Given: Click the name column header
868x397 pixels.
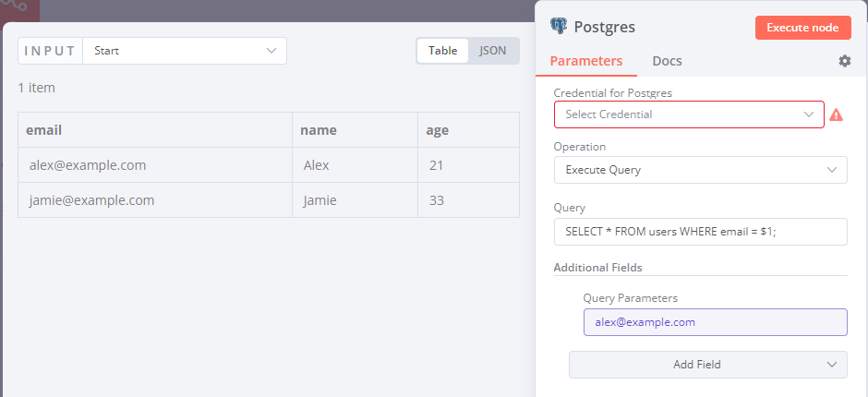Looking at the screenshot, I should pos(355,130).
